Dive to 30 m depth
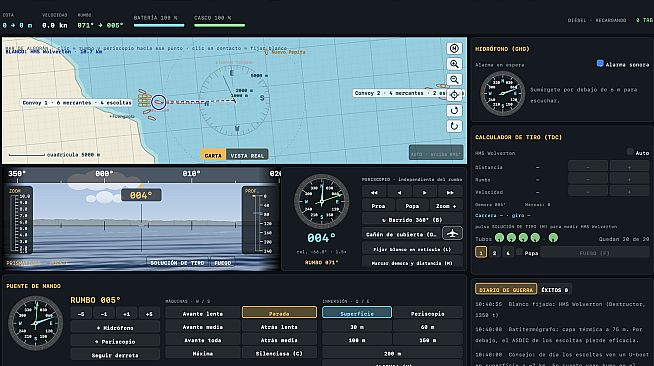654x366 pixels. pos(357,326)
